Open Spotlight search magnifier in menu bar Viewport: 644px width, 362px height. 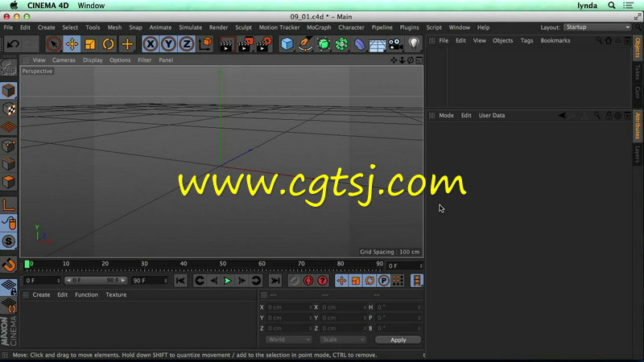coord(612,6)
